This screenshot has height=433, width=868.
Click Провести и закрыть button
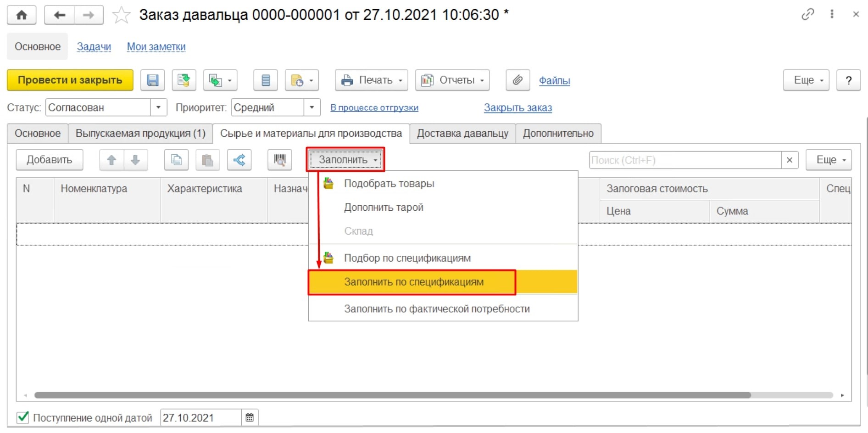(70, 80)
